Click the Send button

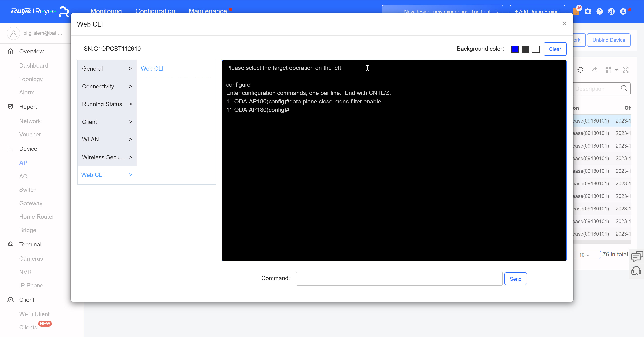pos(515,279)
